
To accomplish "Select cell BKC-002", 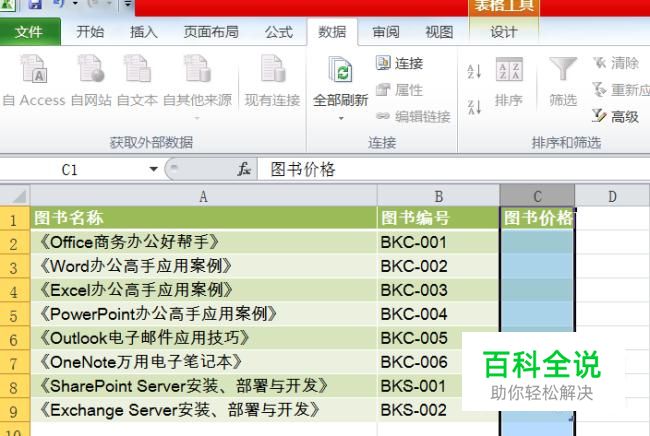I will (x=439, y=266).
